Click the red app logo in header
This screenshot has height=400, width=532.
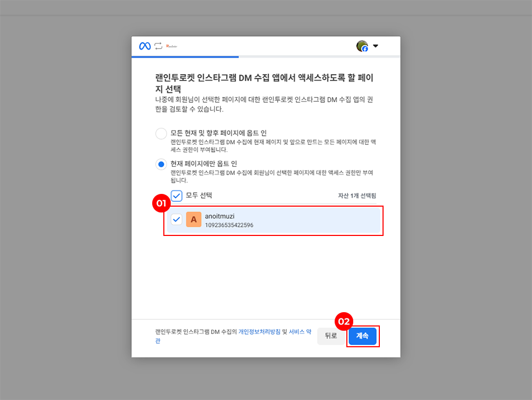[x=171, y=46]
